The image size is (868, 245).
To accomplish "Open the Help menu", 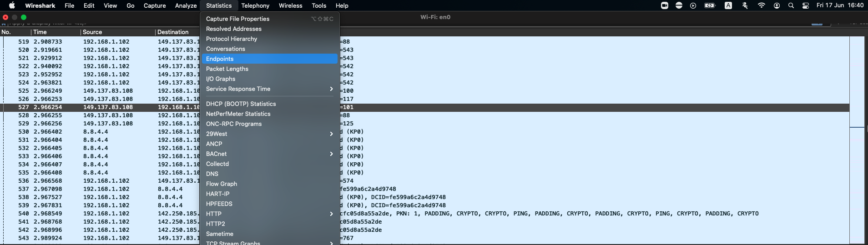I will click(x=342, y=5).
